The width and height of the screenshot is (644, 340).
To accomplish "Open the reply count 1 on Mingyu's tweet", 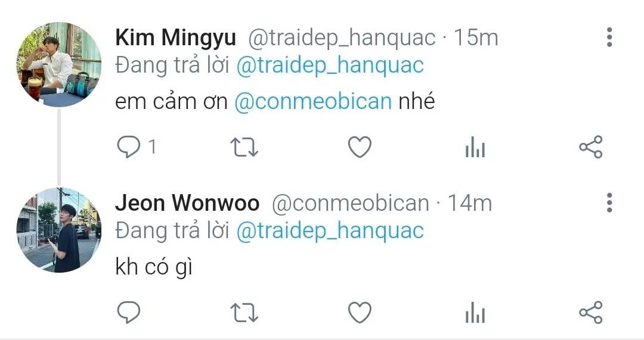I will point(153,147).
